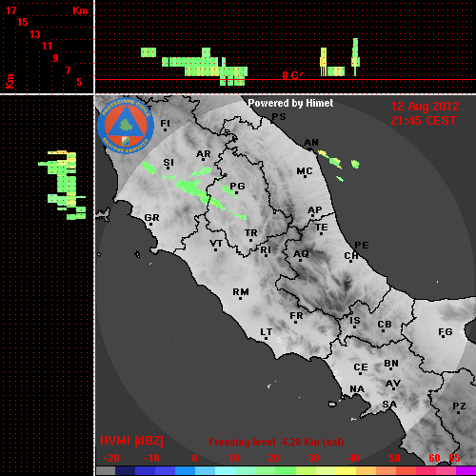Click the NA city label on the map
Viewport: 476px width, 476px height.
(357, 389)
